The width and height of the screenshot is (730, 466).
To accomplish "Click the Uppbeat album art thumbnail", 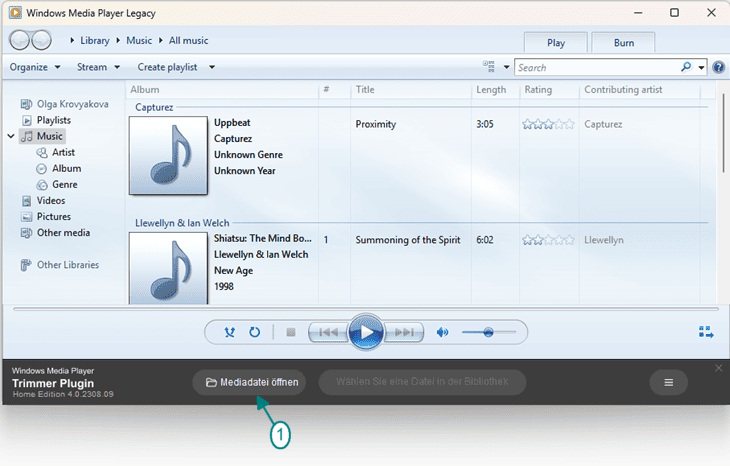I will (168, 155).
